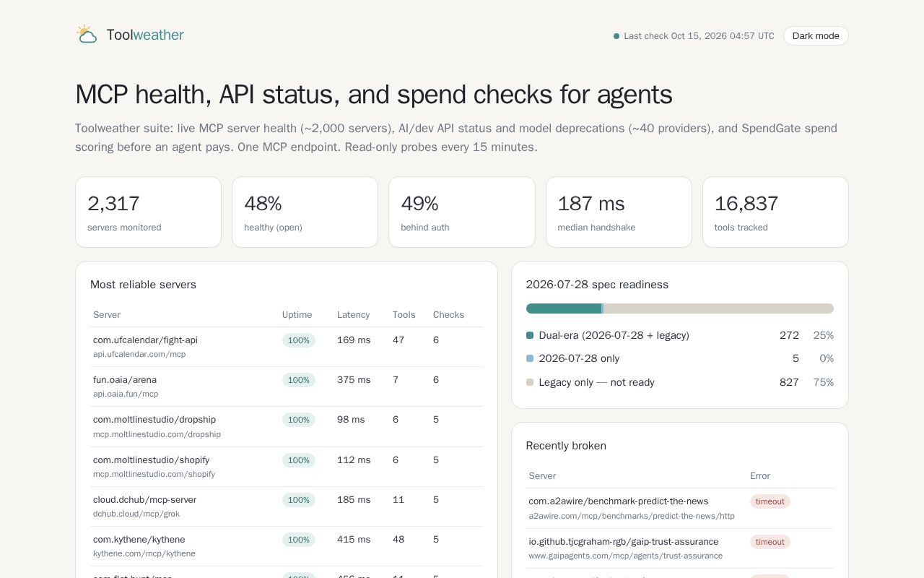This screenshot has height=578, width=924.
Task: Click timeout badge for gaip-trust-assurance
Action: [770, 542]
